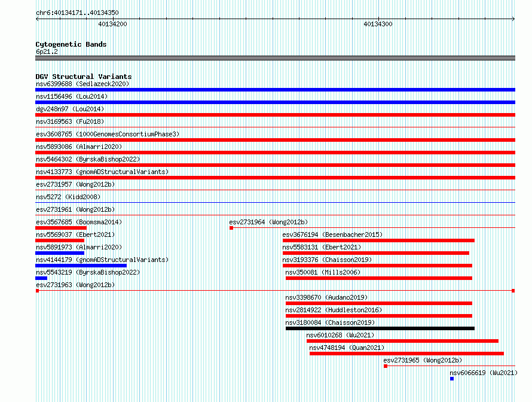Open nsv350081 (Mills2006) label
This screenshot has width=532, height=402.
[x=323, y=272]
